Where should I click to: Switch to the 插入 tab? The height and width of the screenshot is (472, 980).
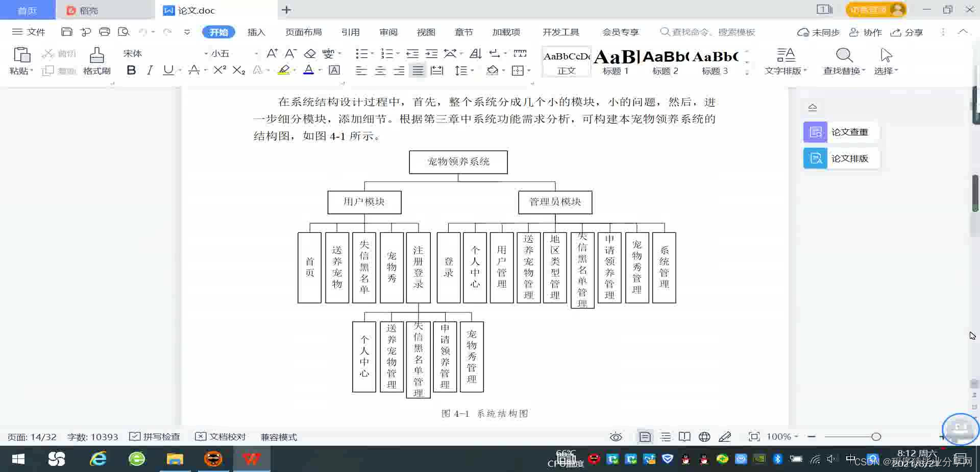tap(256, 32)
